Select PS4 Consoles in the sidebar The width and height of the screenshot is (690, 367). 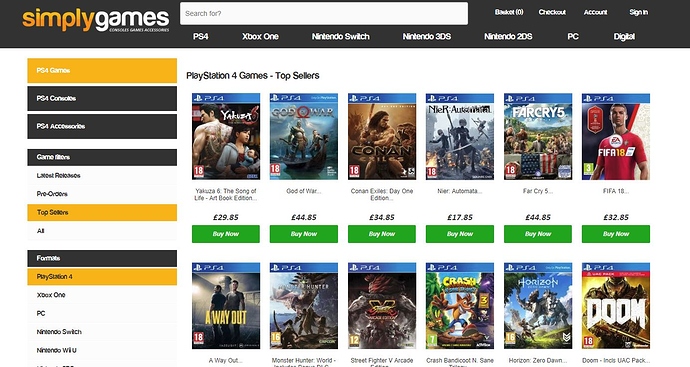click(102, 99)
